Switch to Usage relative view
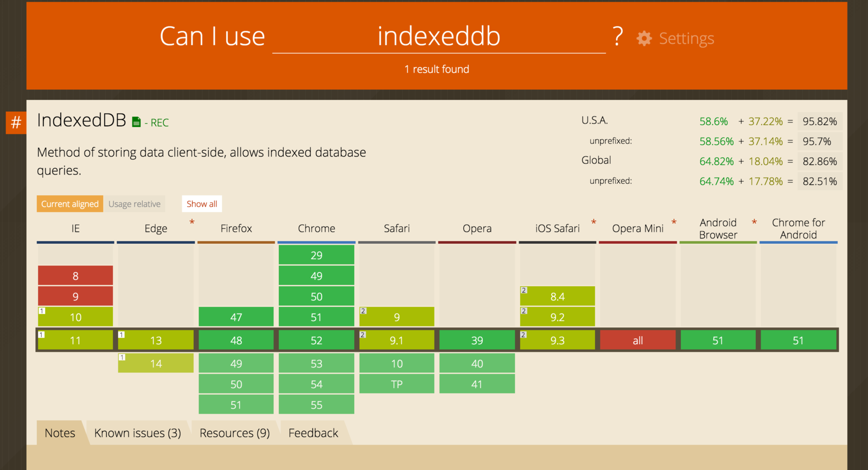 click(135, 204)
